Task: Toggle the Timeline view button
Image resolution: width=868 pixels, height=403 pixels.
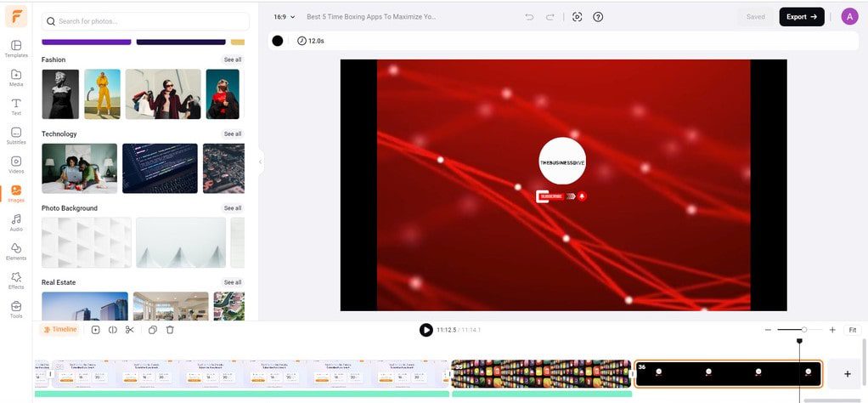Action: [x=59, y=330]
